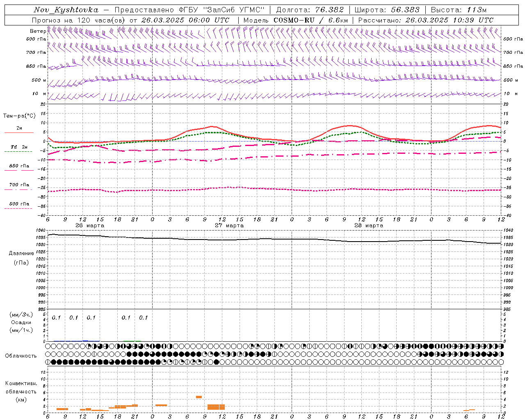Click the 28 марта date label
The height and width of the screenshot is (420, 525).
tap(369, 226)
